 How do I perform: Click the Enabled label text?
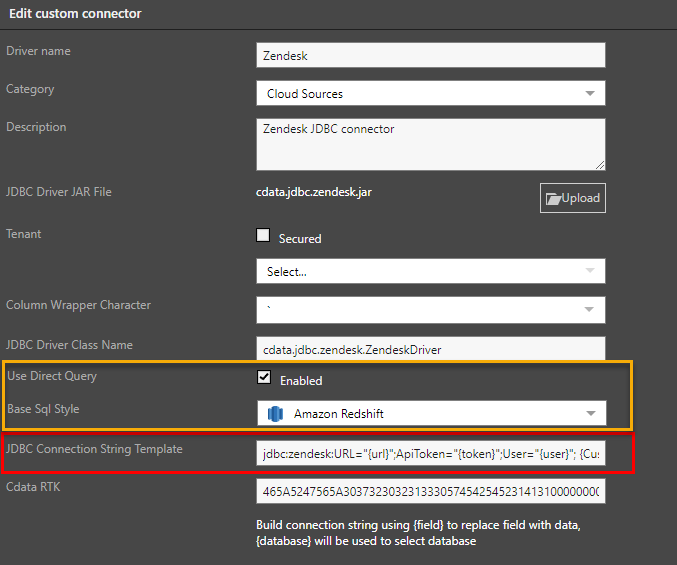(x=301, y=381)
